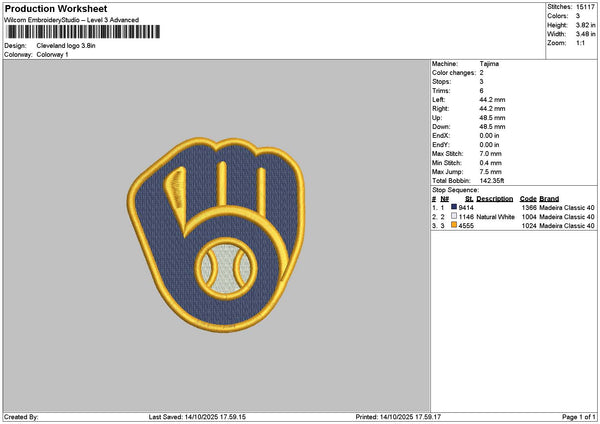Click the Max Stitch value '7.0 mm'

(491, 154)
